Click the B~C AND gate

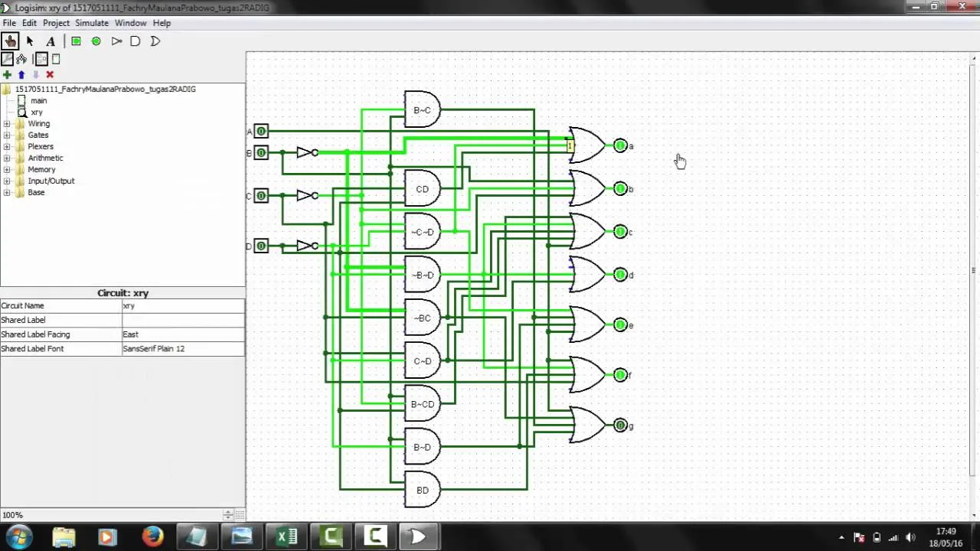[422, 110]
